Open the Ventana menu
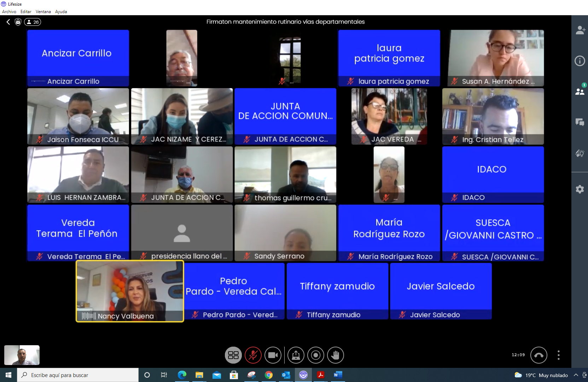Screen dimensions: 588x382 click(x=43, y=12)
